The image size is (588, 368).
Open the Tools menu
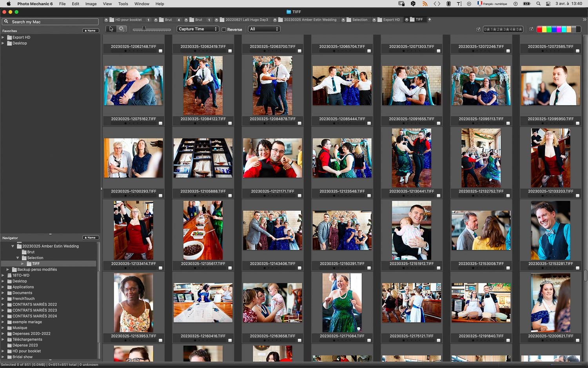point(123,4)
